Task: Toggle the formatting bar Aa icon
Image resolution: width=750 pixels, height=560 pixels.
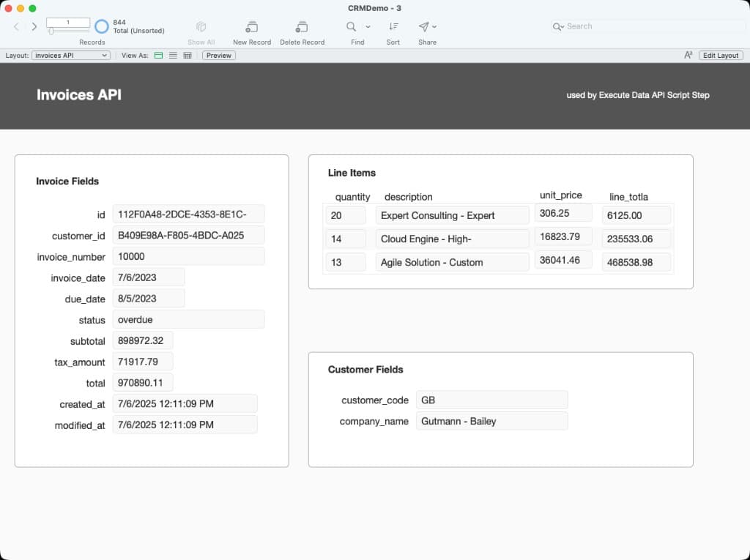Action: (688, 55)
